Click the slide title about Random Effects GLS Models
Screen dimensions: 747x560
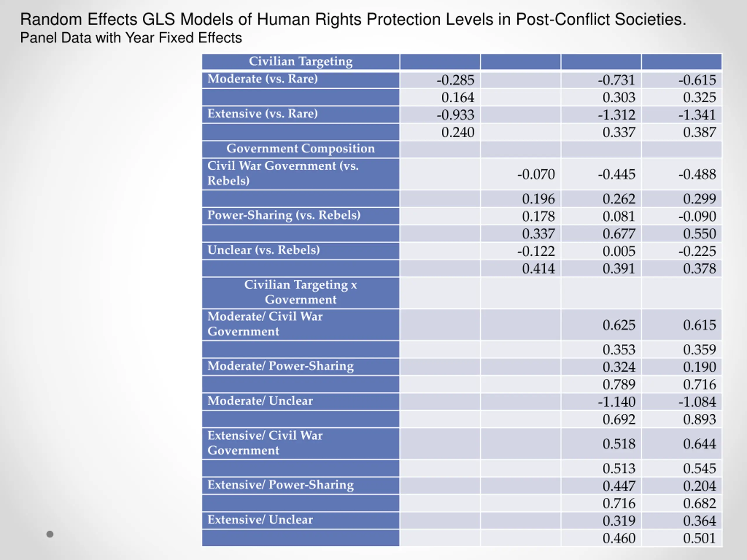pyautogui.click(x=353, y=20)
